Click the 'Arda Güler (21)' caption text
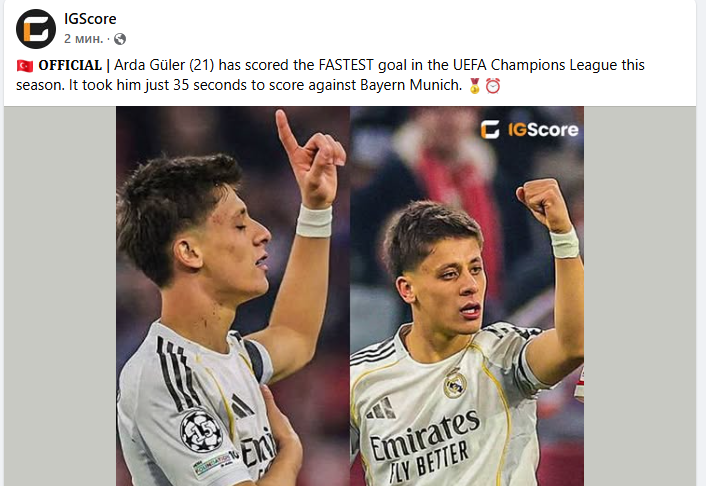 pyautogui.click(x=164, y=65)
